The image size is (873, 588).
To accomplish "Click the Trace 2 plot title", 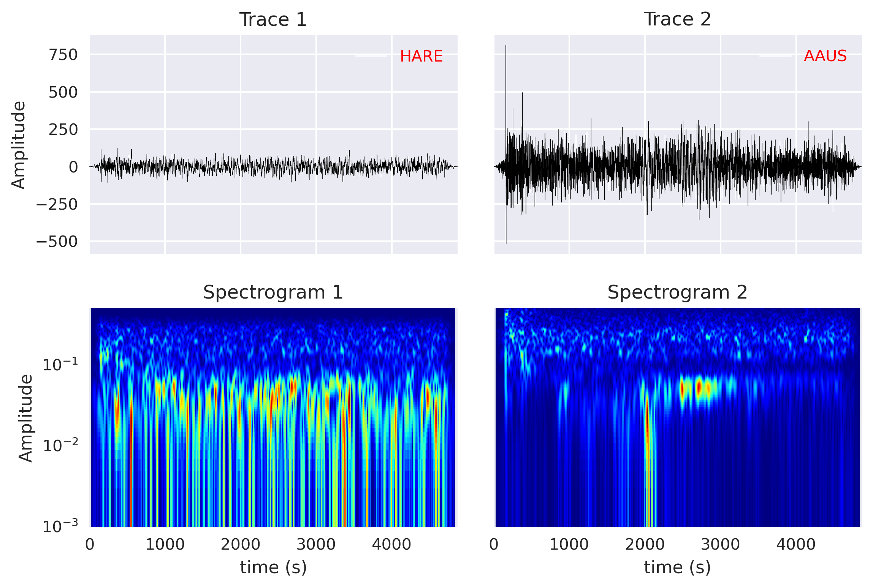I will click(677, 19).
